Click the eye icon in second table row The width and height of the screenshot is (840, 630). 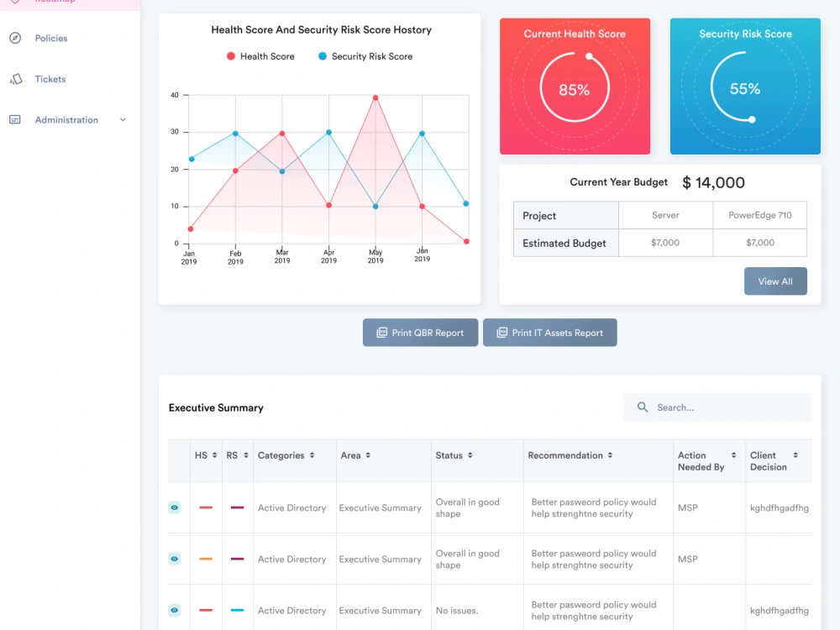click(175, 559)
